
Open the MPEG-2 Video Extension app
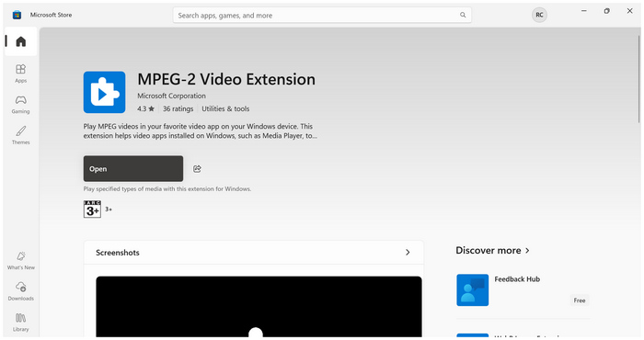pos(133,168)
